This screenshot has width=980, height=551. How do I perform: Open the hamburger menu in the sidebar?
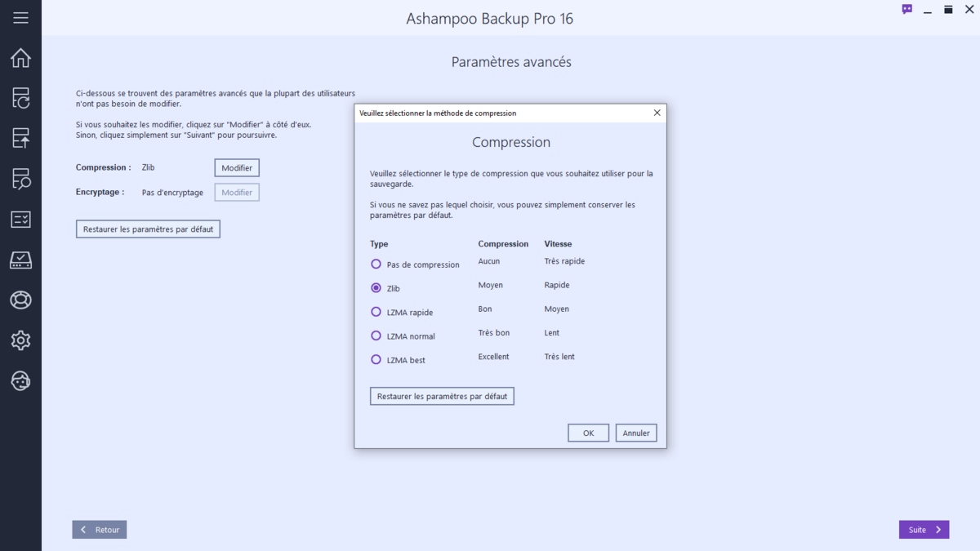(x=20, y=18)
